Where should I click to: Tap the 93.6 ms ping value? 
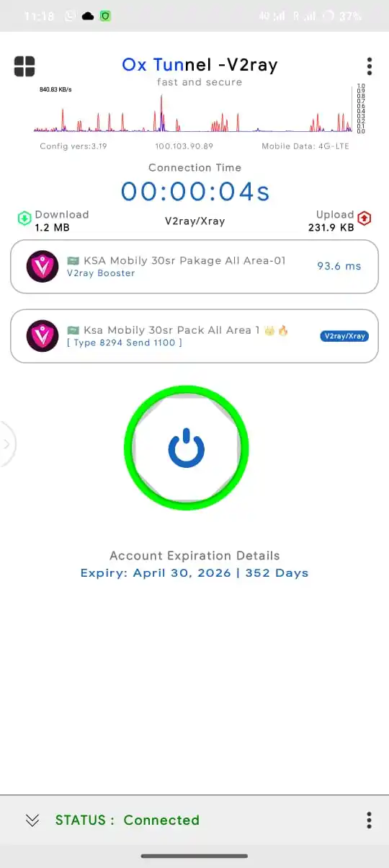tap(339, 266)
